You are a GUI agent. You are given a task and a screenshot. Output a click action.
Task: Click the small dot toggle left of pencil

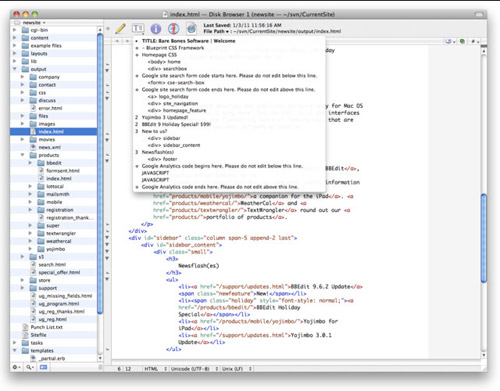point(108,29)
